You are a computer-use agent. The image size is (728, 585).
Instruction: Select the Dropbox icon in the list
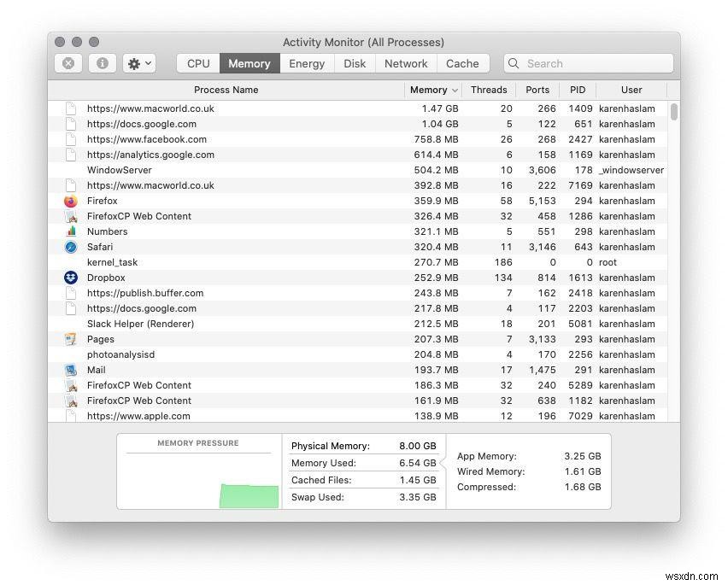tap(69, 278)
